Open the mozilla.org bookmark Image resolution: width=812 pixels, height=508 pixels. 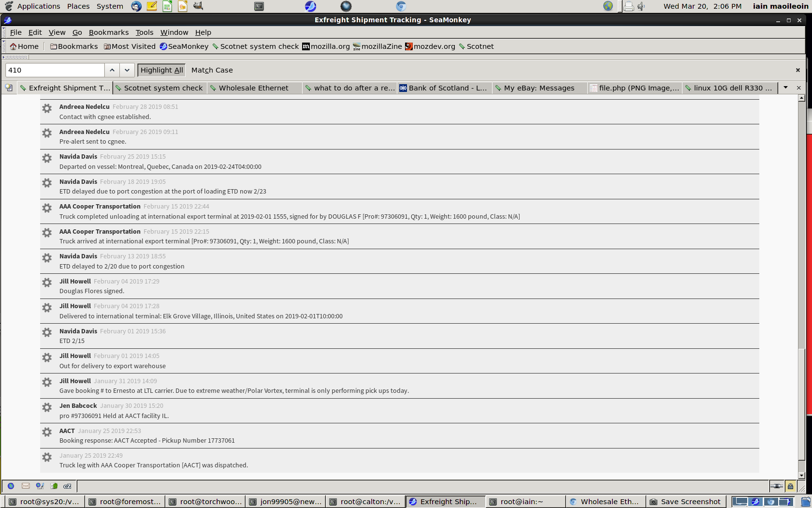click(326, 46)
